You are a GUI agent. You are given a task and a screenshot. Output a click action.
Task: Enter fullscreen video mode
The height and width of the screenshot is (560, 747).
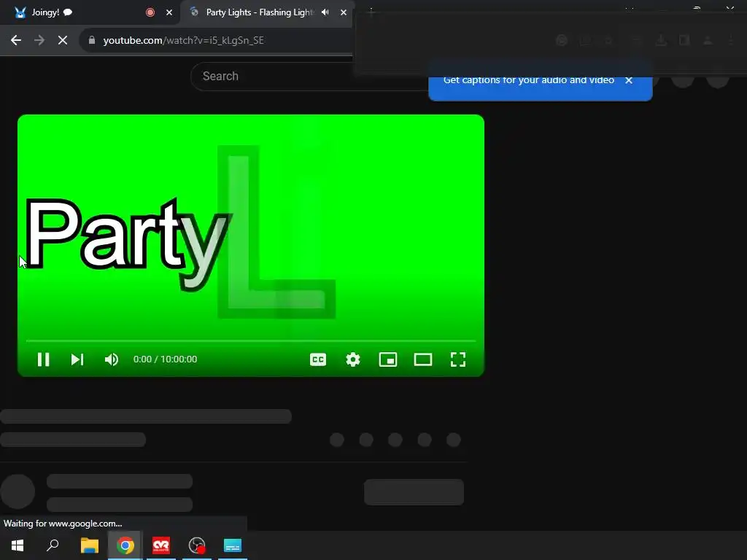pyautogui.click(x=458, y=359)
